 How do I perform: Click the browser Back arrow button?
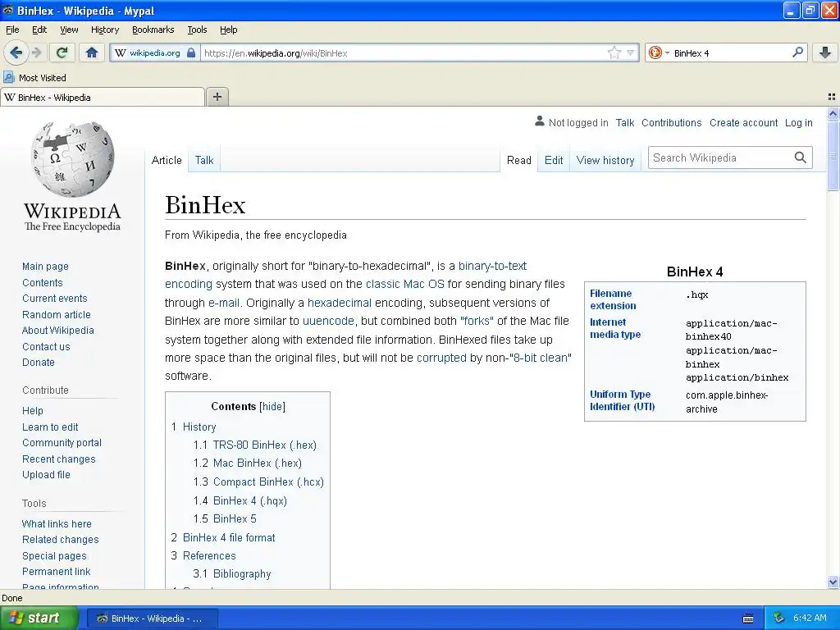pos(16,52)
